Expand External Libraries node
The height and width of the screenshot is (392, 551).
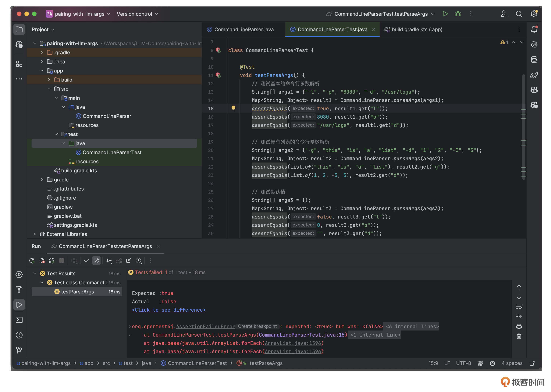(x=34, y=234)
